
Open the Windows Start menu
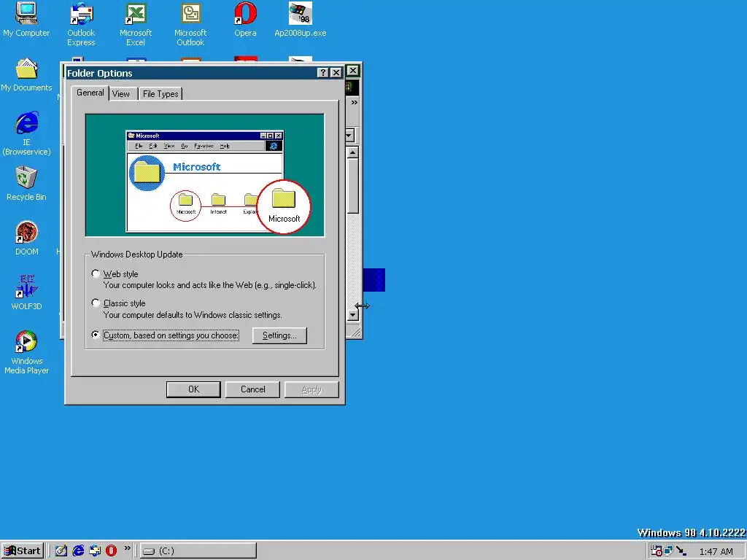(23, 551)
